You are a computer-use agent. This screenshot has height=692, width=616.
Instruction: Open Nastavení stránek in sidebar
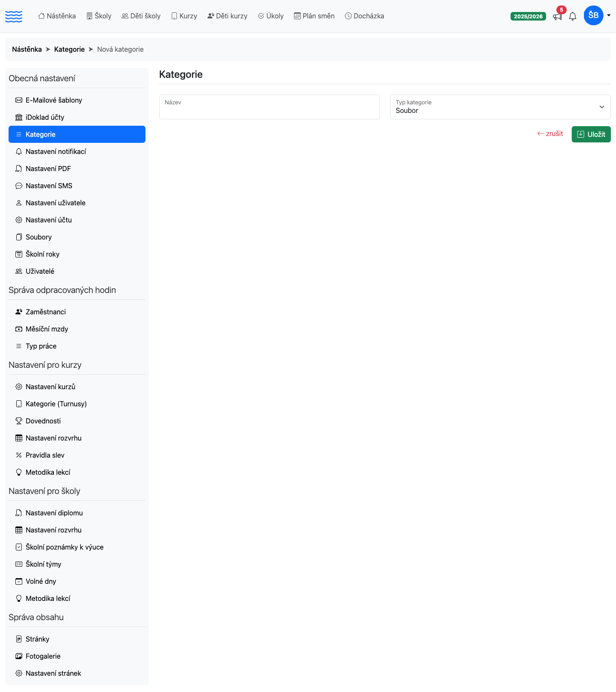coord(77,673)
